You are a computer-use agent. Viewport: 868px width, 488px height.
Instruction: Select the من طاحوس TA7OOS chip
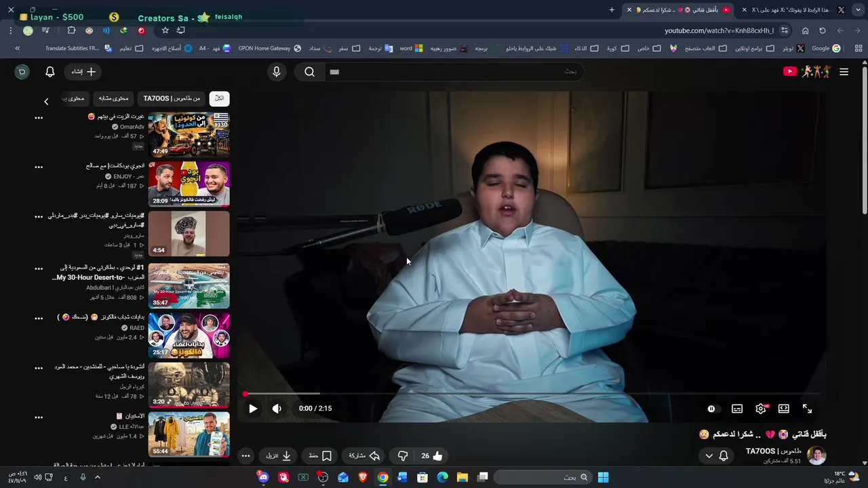point(172,98)
